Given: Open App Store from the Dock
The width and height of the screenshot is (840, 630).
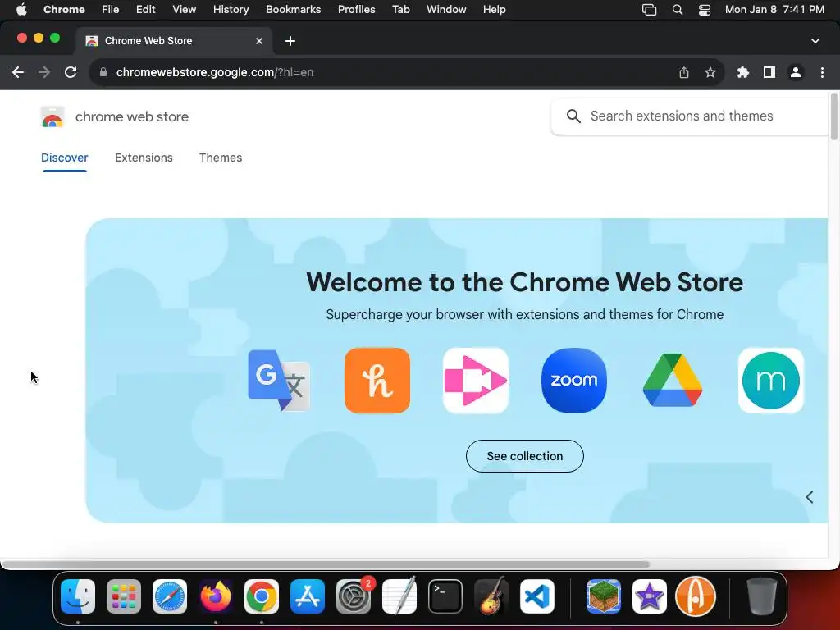Looking at the screenshot, I should click(308, 596).
